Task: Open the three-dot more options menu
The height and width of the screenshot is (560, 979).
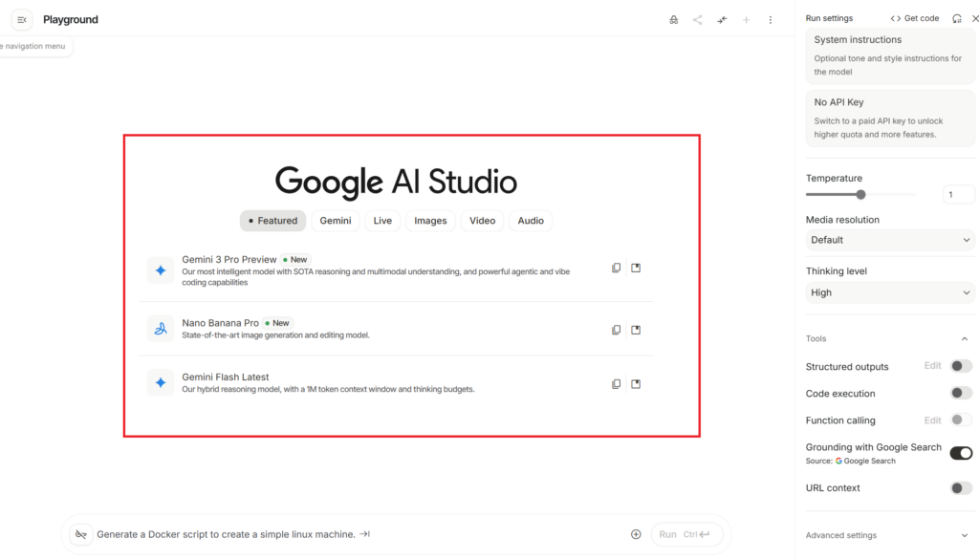Action: click(x=771, y=20)
